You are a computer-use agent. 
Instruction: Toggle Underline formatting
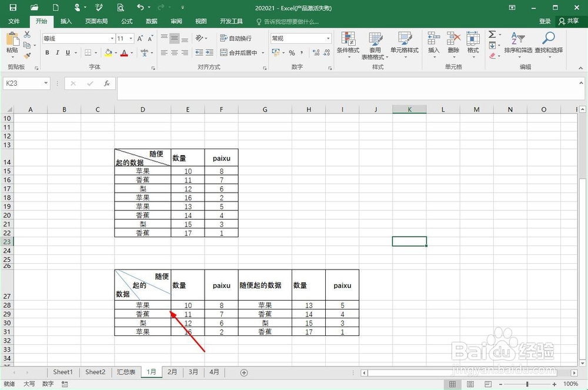68,53
